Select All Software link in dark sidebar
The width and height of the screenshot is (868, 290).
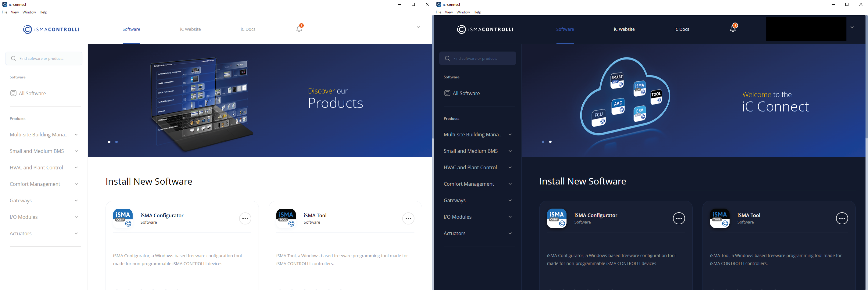(x=466, y=93)
